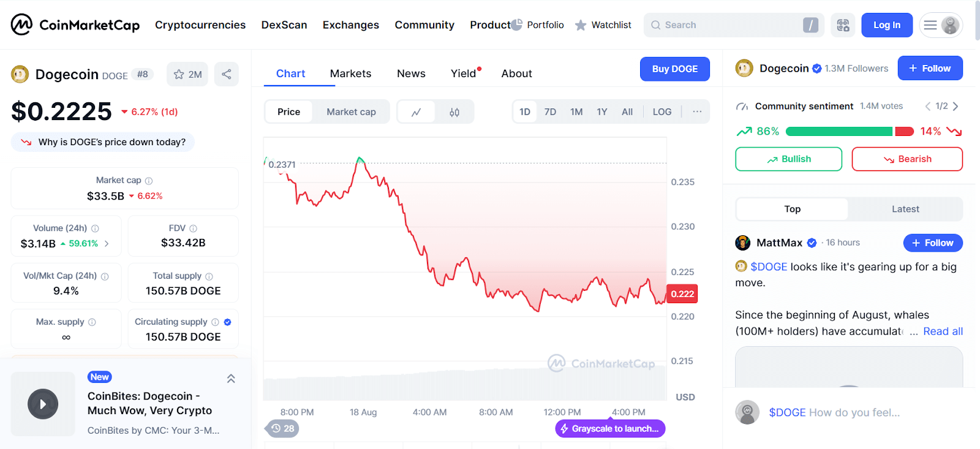Click the Log In button

(x=887, y=25)
